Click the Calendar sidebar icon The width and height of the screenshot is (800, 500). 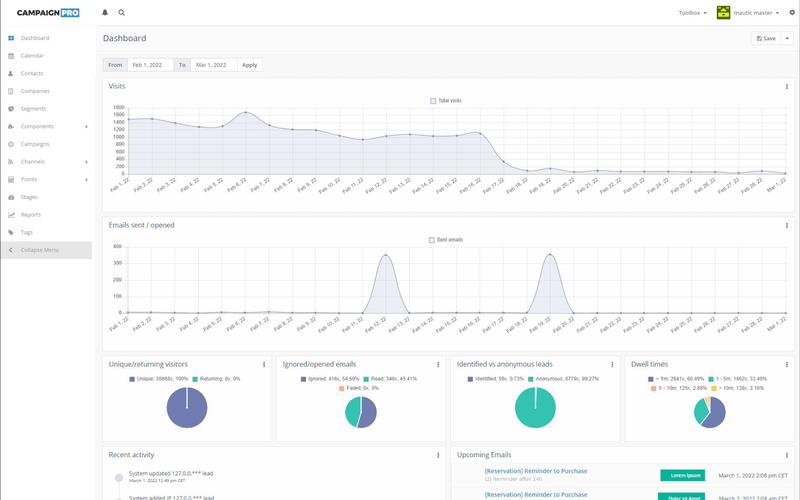pyautogui.click(x=11, y=56)
